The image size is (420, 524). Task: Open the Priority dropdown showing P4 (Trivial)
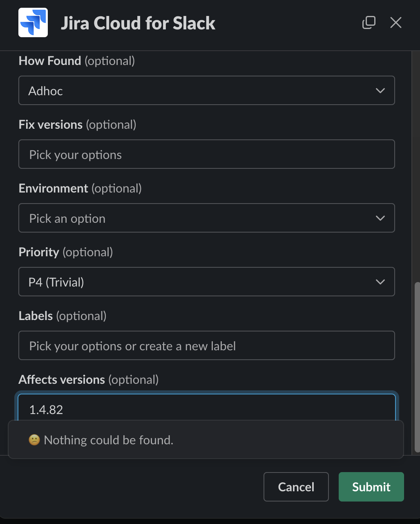(207, 282)
